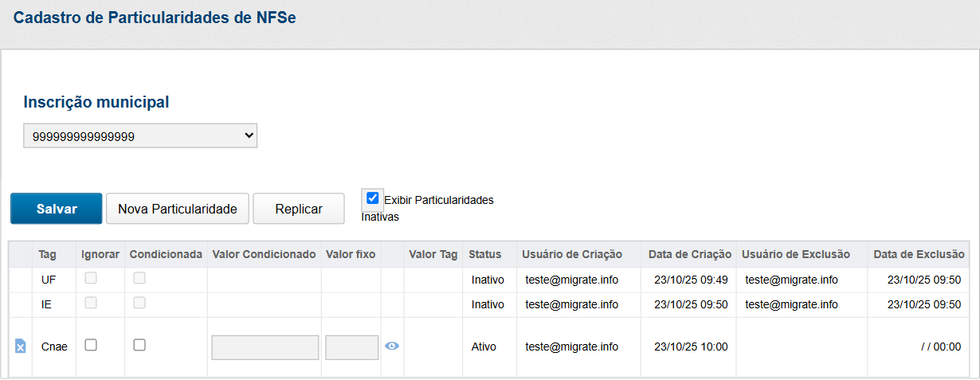Click Nova Particularidade button

pos(178,209)
